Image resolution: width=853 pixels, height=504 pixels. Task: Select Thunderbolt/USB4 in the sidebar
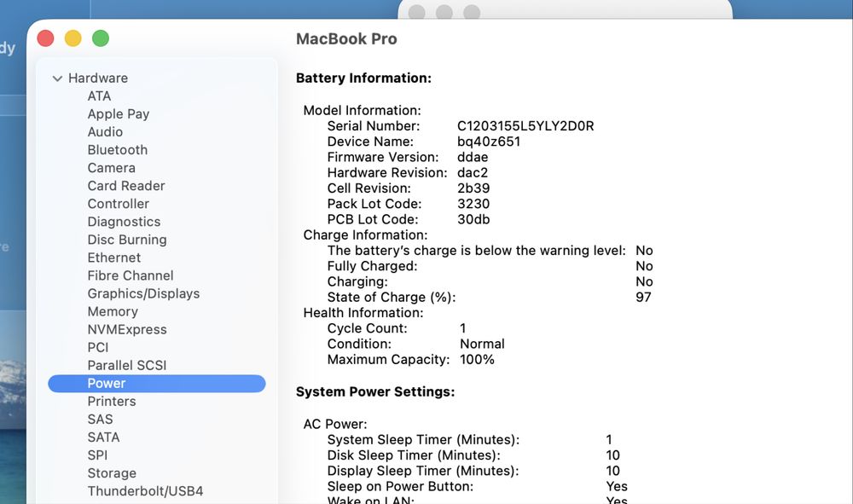pyautogui.click(x=145, y=491)
